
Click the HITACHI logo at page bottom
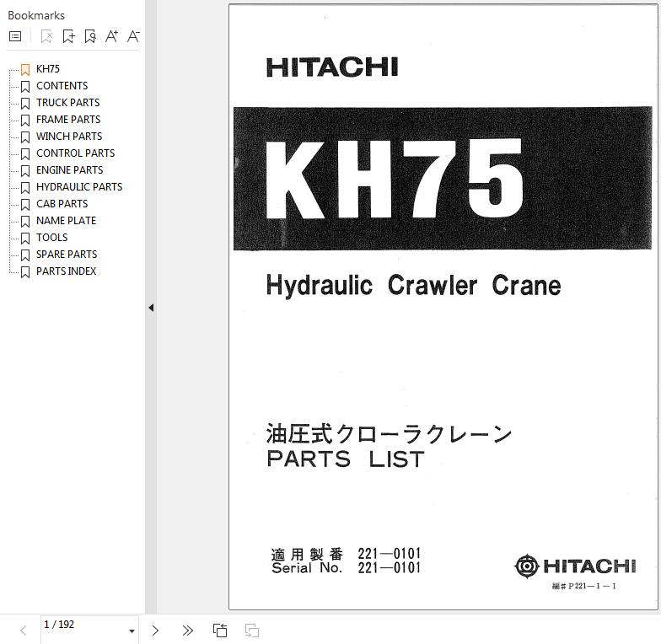pos(575,566)
